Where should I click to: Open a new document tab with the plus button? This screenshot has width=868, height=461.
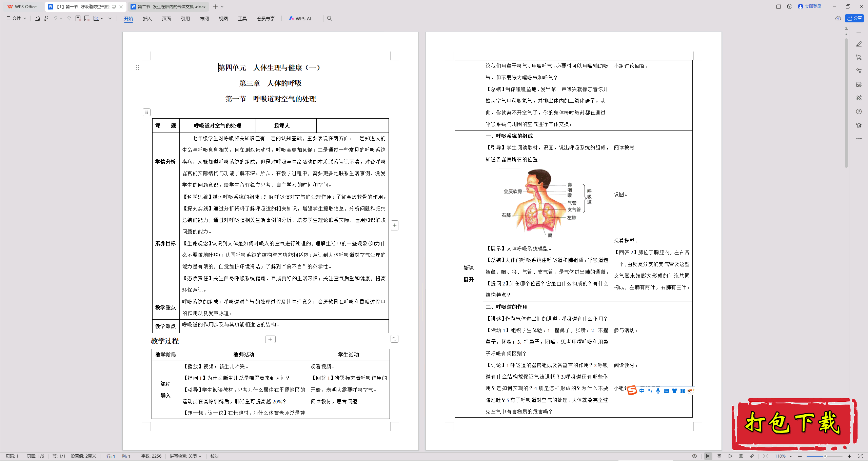click(x=215, y=7)
